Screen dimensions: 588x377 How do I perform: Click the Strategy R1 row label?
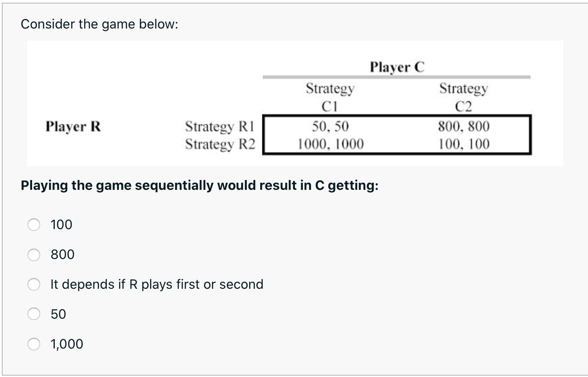[x=220, y=127]
